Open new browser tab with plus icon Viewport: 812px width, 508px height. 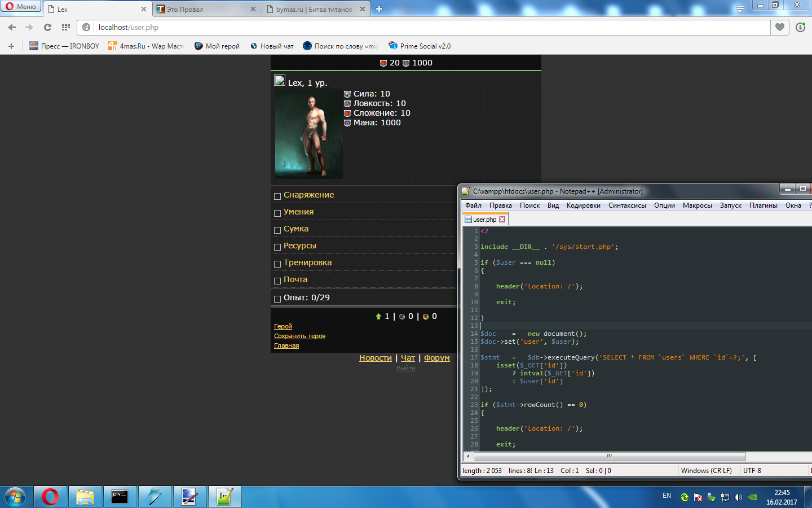tap(379, 9)
